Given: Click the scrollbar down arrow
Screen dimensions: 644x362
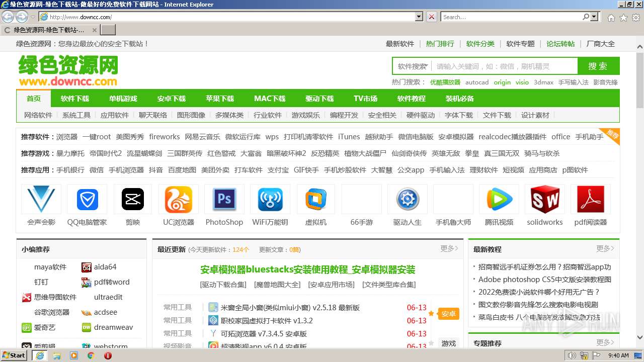Looking at the screenshot, I should 640,338.
